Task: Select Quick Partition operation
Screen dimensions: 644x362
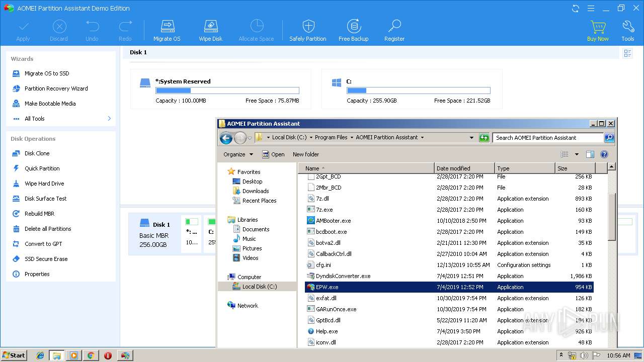Action: [42, 168]
